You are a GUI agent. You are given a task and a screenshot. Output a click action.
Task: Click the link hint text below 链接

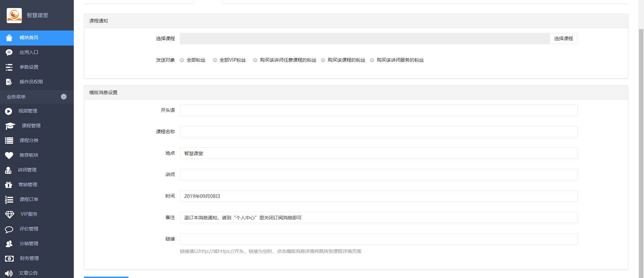[270, 251]
